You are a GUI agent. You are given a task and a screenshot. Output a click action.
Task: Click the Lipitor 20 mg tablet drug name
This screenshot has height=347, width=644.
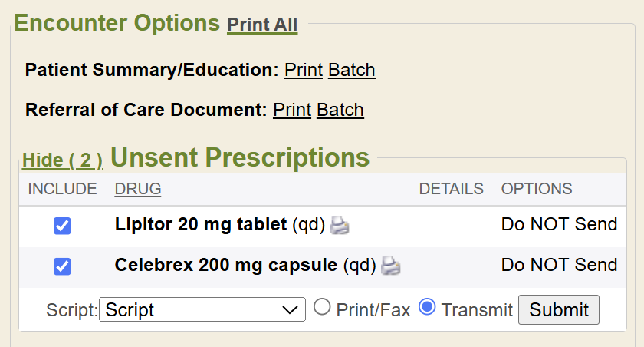point(201,224)
